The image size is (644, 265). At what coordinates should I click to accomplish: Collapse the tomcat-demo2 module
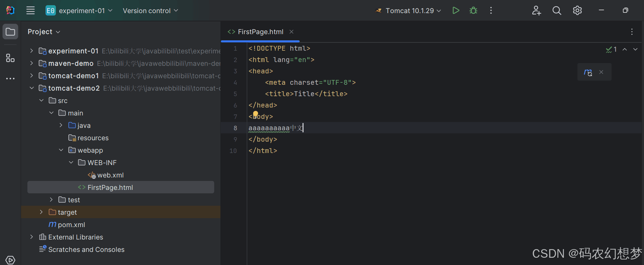[x=32, y=88]
